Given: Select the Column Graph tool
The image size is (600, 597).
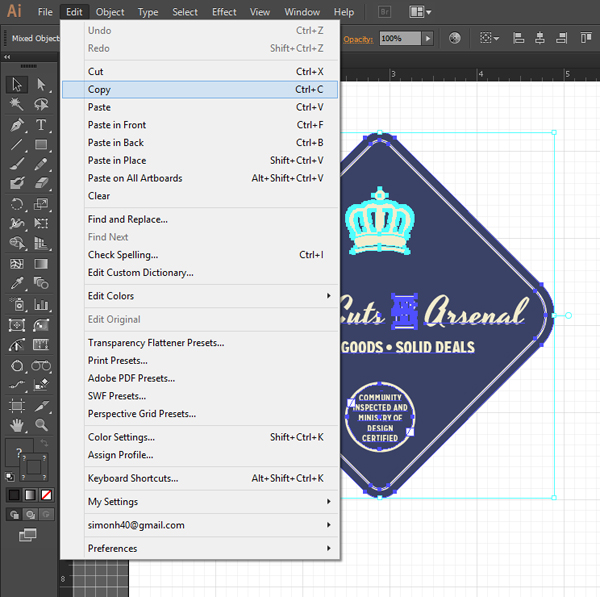Looking at the screenshot, I should (x=41, y=305).
